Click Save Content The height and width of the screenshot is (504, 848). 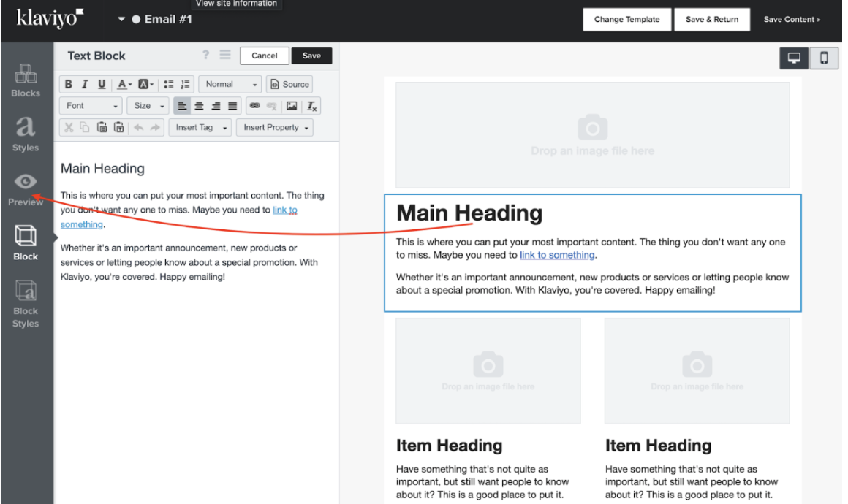pyautogui.click(x=792, y=20)
